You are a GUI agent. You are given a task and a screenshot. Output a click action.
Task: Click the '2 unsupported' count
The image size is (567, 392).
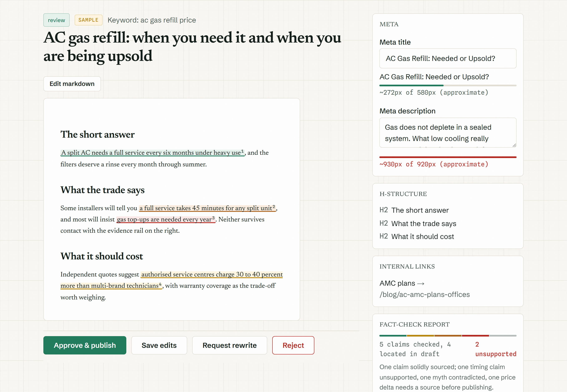click(495, 349)
